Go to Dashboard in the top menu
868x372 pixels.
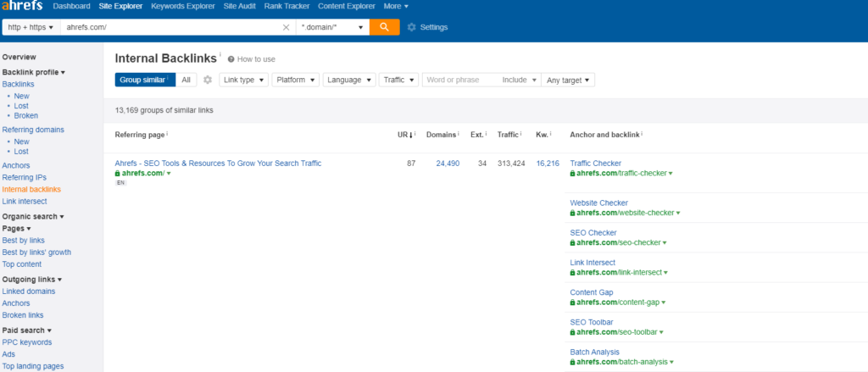pos(71,6)
